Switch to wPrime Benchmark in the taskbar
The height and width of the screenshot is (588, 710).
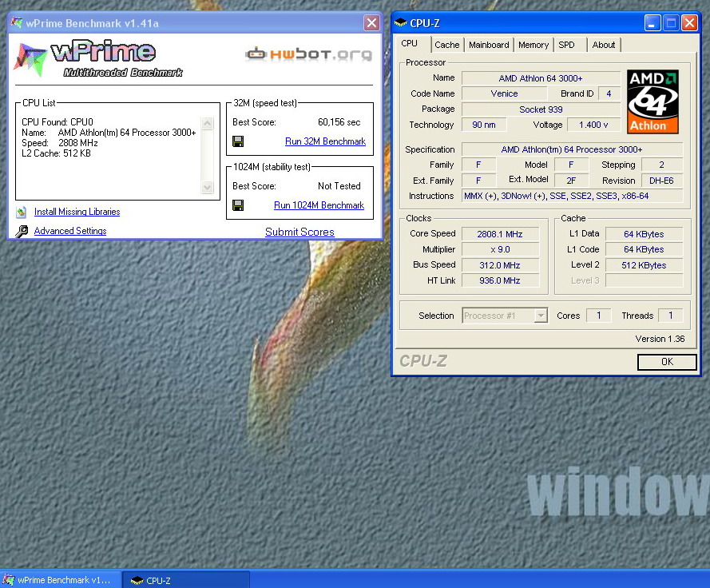point(60,580)
